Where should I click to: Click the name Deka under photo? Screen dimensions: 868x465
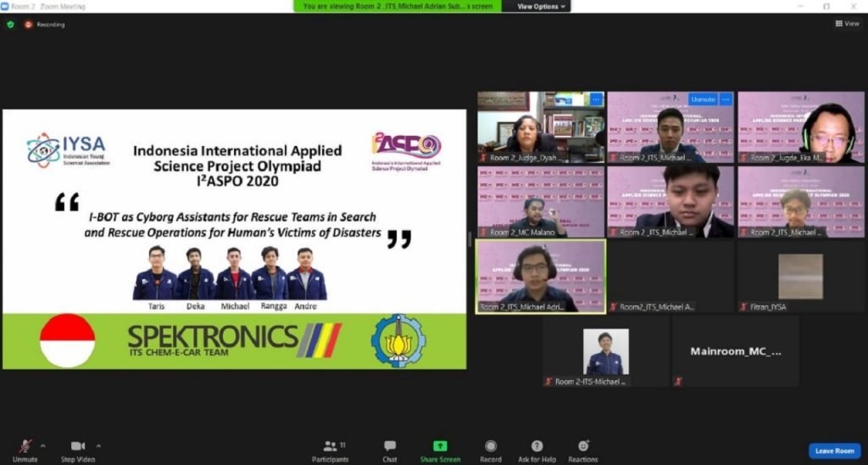(195, 306)
